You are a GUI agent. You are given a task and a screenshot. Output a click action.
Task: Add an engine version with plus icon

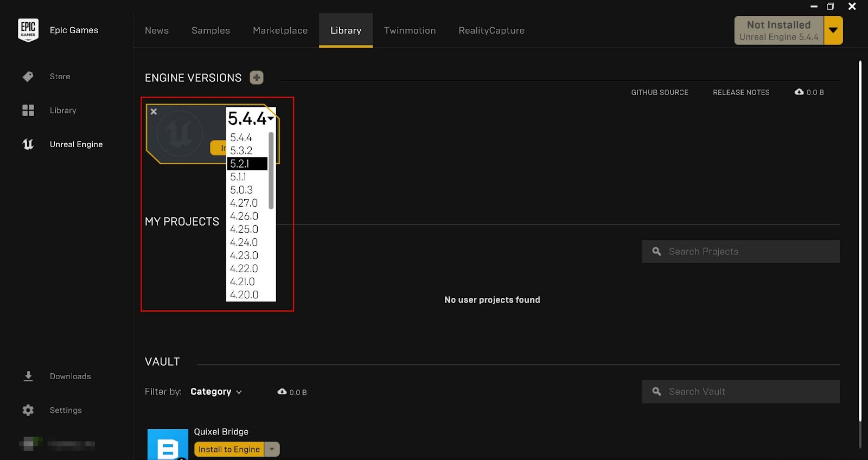(x=257, y=78)
